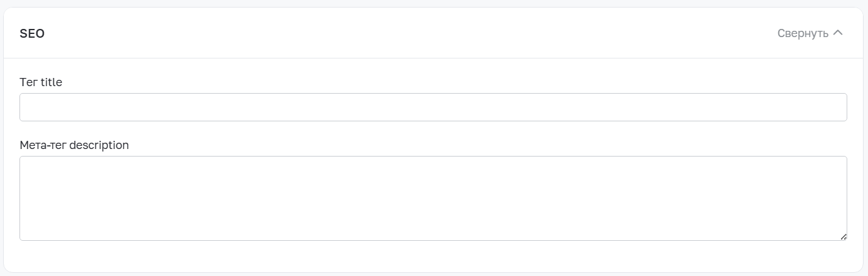868x276 pixels.
Task: Click the Мета-тег description label
Action: click(74, 145)
